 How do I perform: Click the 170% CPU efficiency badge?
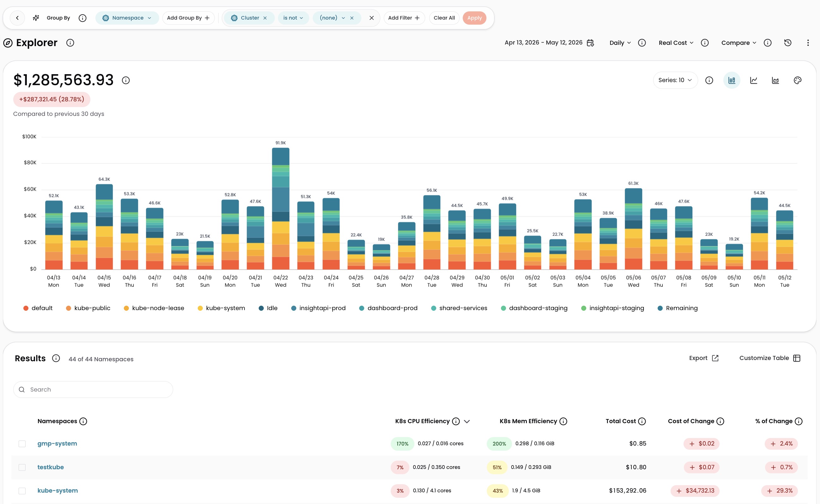click(x=402, y=444)
